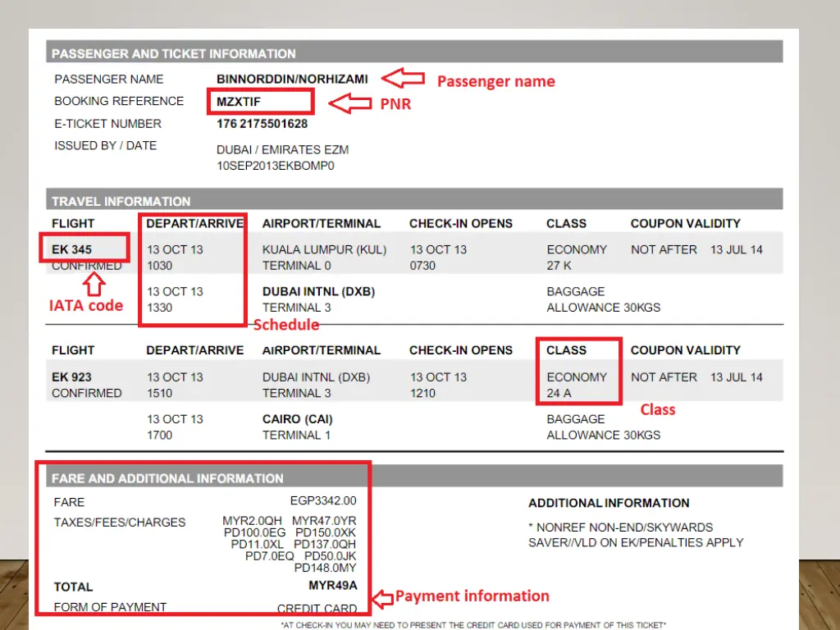Select the tax entry PD148.0MY
840x630 pixels.
pyautogui.click(x=325, y=568)
